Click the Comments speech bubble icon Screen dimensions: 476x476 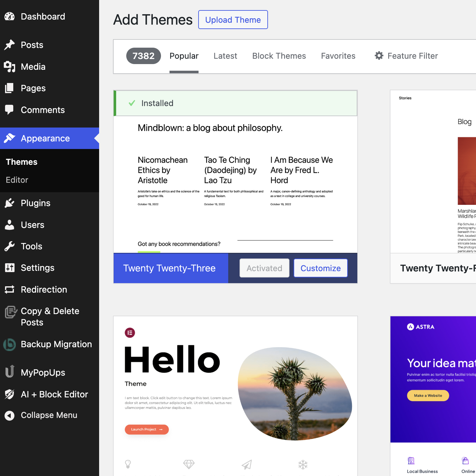pyautogui.click(x=9, y=110)
